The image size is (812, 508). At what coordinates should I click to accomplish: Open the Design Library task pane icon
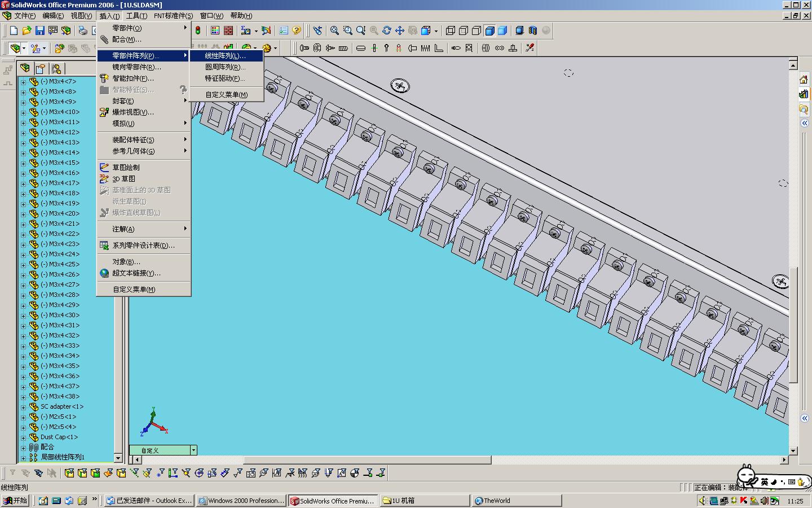[x=804, y=94]
